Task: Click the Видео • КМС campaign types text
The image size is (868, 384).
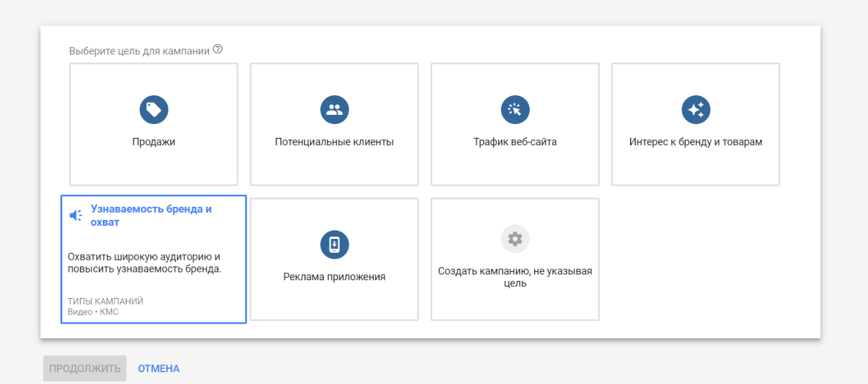Action: 93,312
